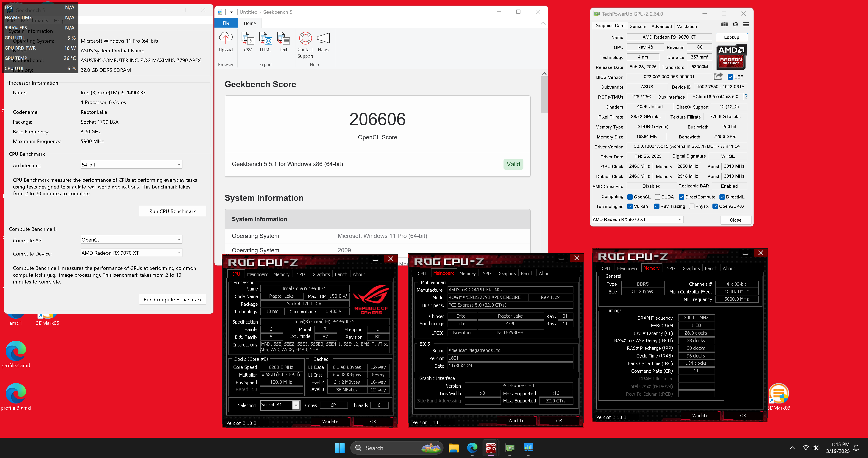
Task: Open the Compute Device dropdown
Action: [131, 253]
